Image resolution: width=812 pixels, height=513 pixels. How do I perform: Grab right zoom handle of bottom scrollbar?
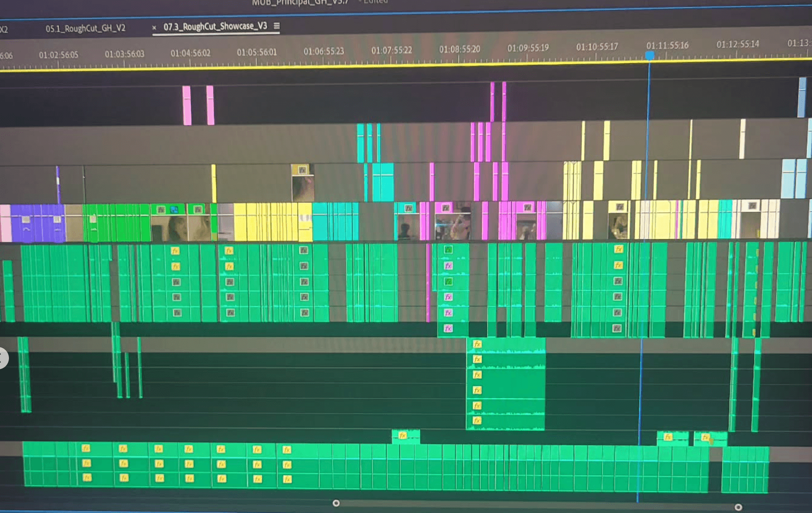738,507
